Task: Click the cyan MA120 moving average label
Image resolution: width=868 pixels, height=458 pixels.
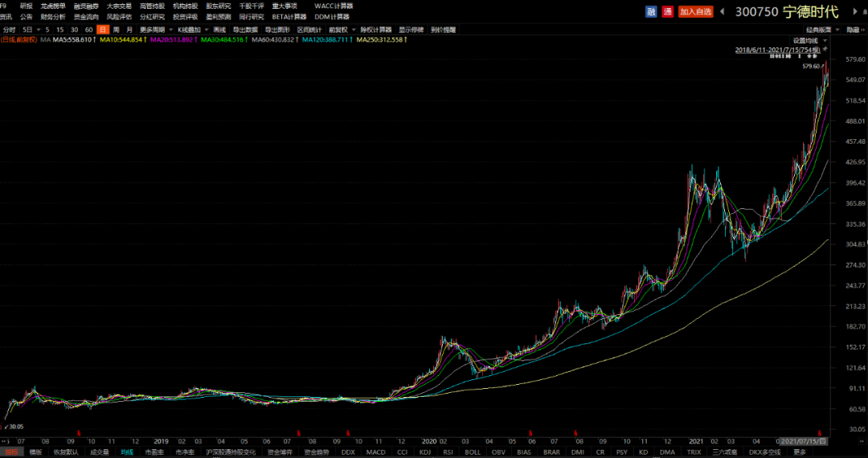Action: (326, 40)
